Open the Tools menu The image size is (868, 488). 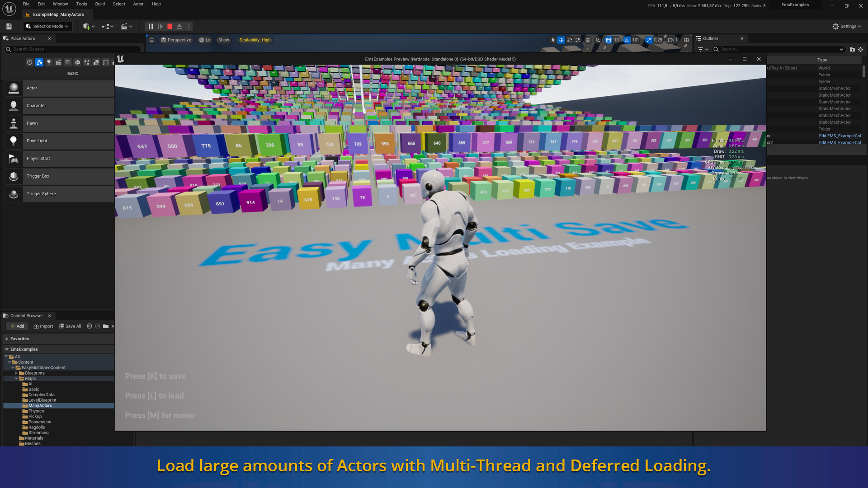point(81,4)
